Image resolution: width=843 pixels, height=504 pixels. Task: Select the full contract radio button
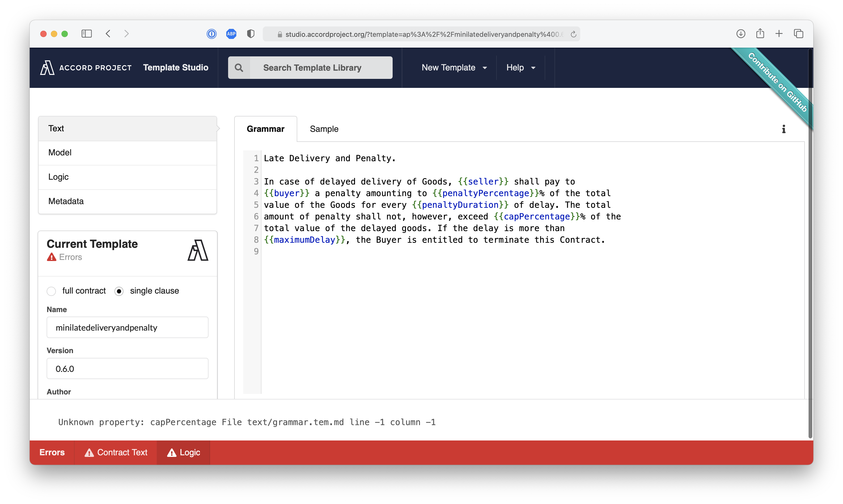51,291
